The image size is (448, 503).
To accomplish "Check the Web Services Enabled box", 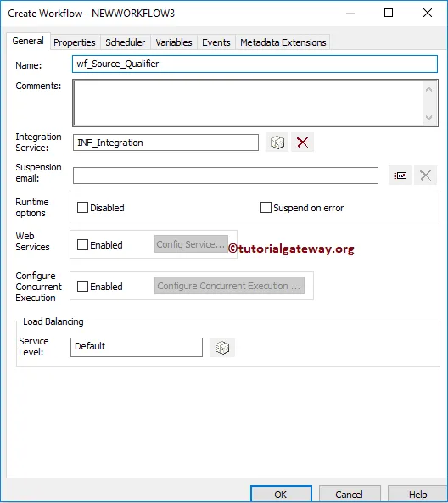I will click(82, 245).
